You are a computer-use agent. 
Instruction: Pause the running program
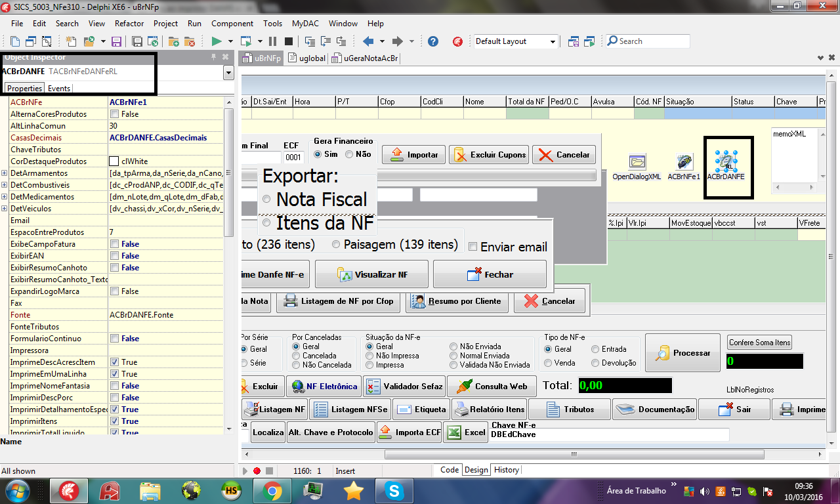coord(272,41)
